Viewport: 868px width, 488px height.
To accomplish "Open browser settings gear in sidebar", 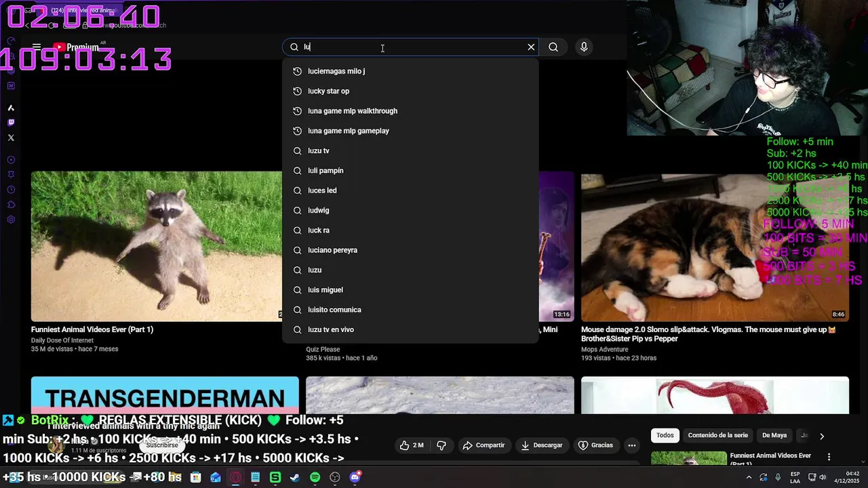I will pos(11,220).
